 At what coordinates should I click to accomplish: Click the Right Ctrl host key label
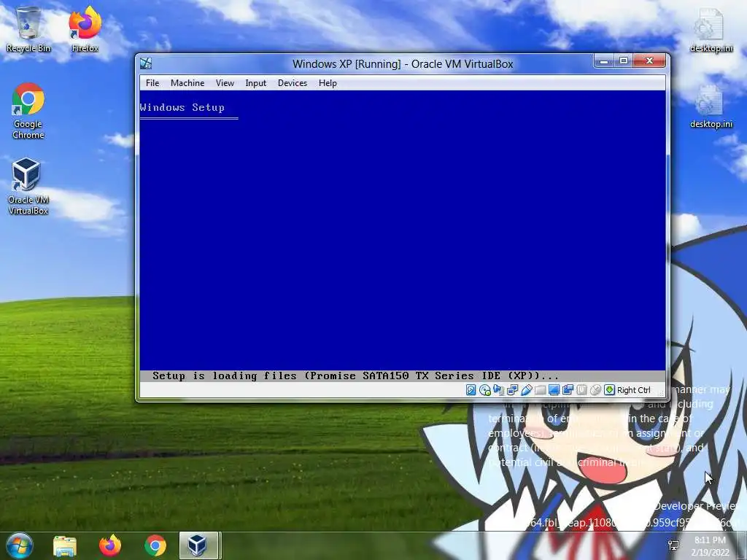pos(634,390)
